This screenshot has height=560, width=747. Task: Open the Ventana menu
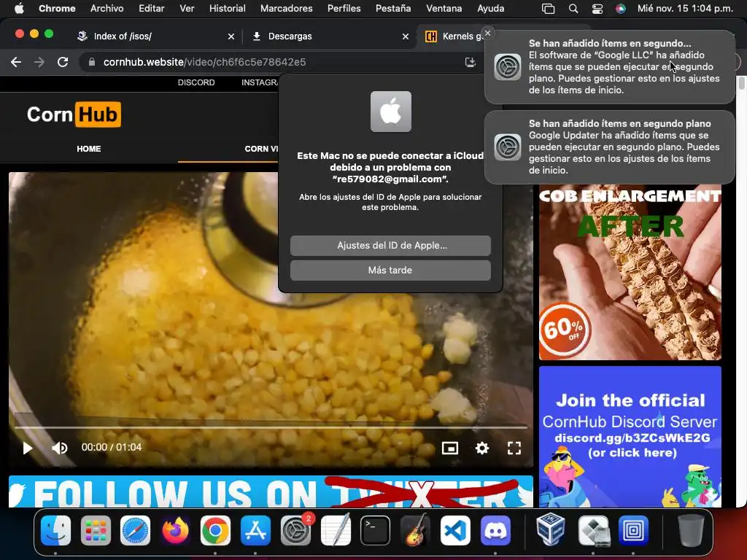pos(444,9)
